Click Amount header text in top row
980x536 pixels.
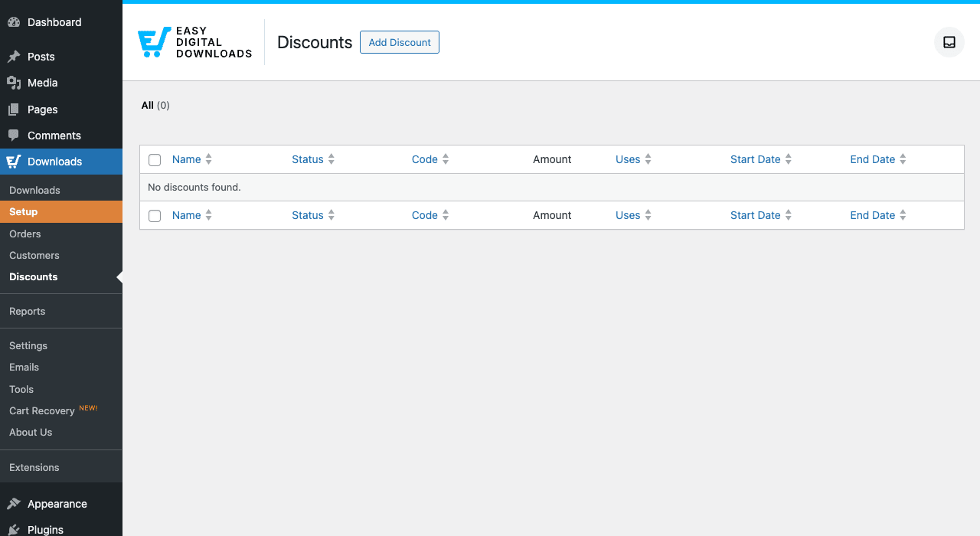[552, 159]
